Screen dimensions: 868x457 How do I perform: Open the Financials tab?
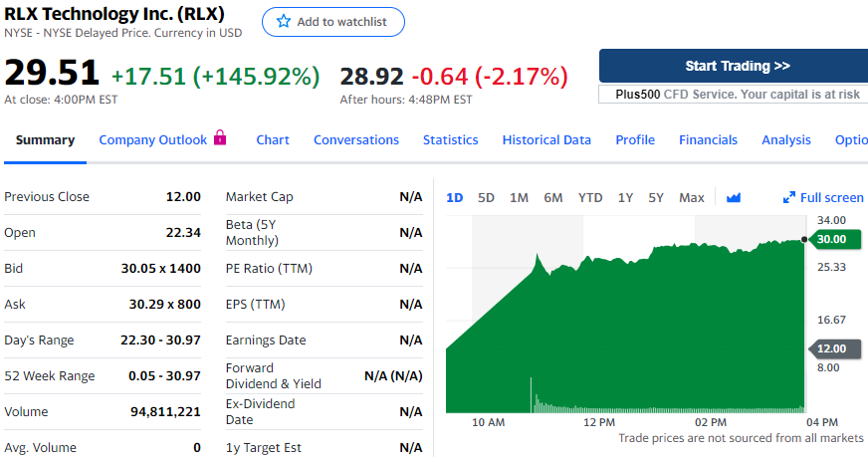(708, 140)
